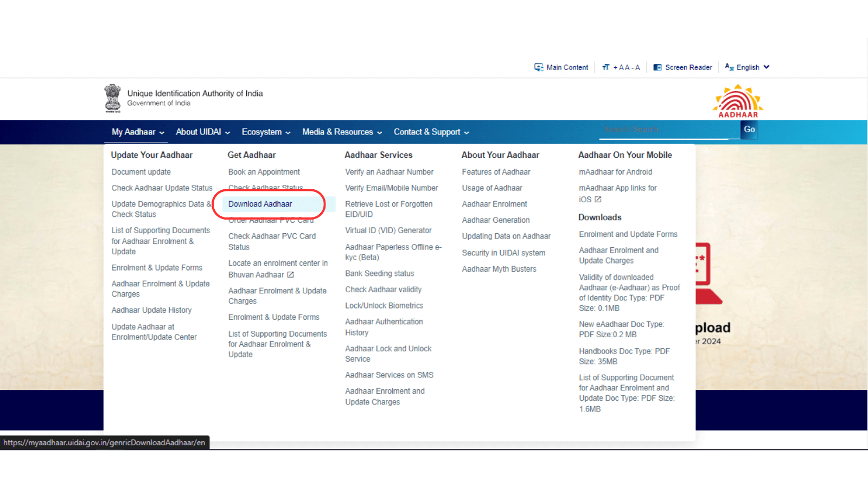This screenshot has width=868, height=488.
Task: Click Aadhaar Myth Busters link
Action: (x=499, y=268)
